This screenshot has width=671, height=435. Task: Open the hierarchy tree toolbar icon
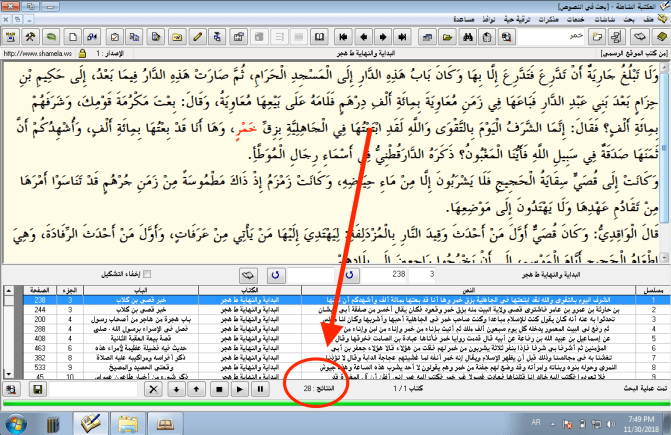coord(616,37)
